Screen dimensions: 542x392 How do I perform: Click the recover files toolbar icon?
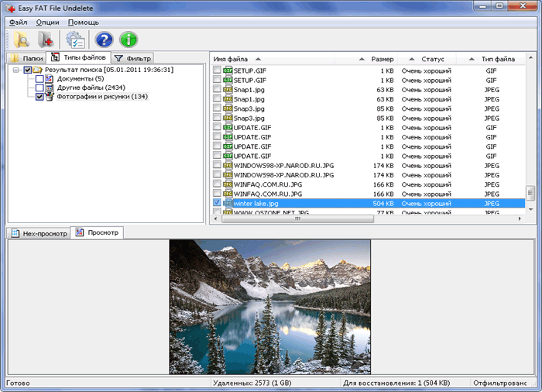[x=46, y=40]
